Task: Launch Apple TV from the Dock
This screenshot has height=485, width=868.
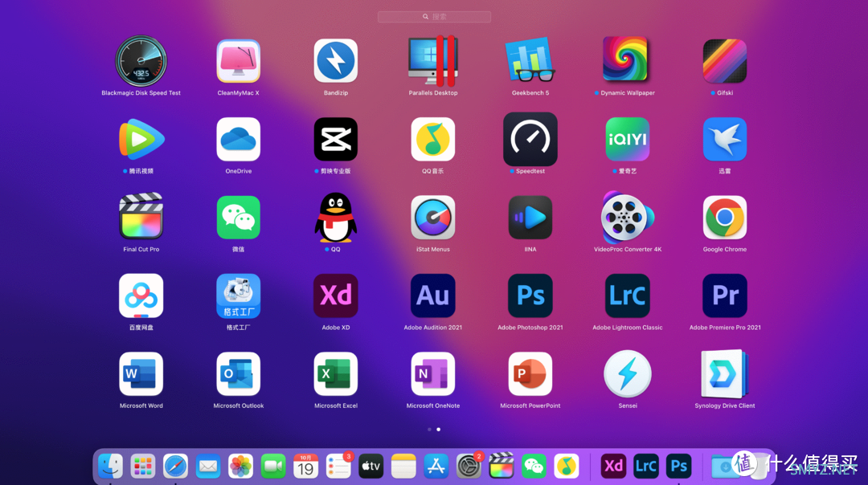Action: click(371, 467)
